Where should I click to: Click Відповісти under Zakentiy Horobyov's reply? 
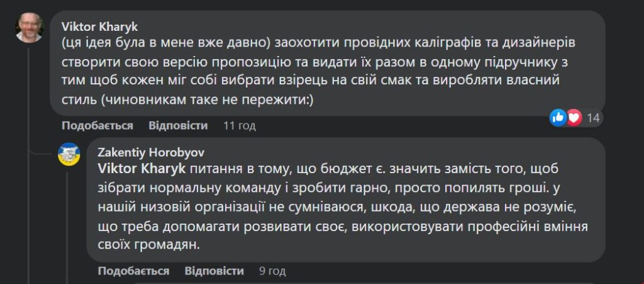[214, 271]
